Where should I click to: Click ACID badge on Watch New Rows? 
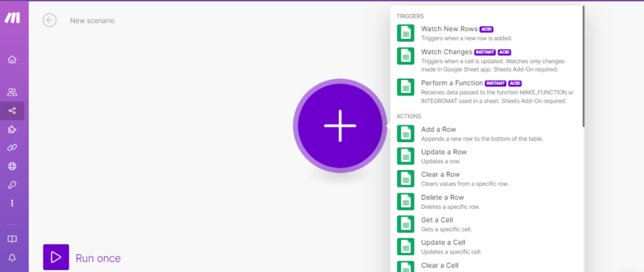coord(486,29)
